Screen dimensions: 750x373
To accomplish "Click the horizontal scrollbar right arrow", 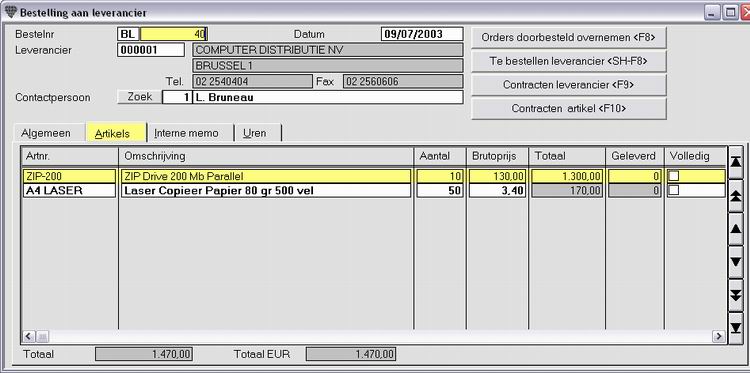I will (718, 336).
